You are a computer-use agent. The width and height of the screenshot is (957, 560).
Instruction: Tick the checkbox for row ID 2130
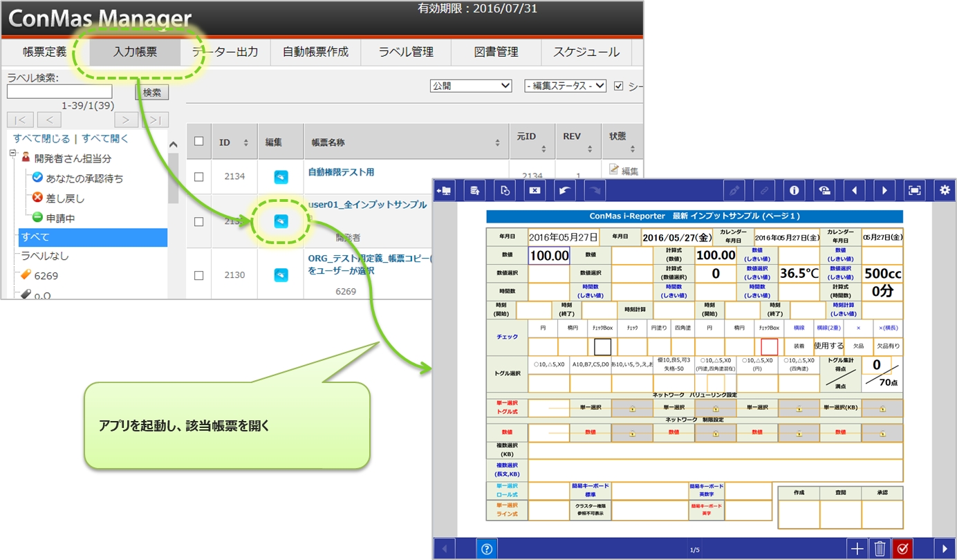pos(199,275)
